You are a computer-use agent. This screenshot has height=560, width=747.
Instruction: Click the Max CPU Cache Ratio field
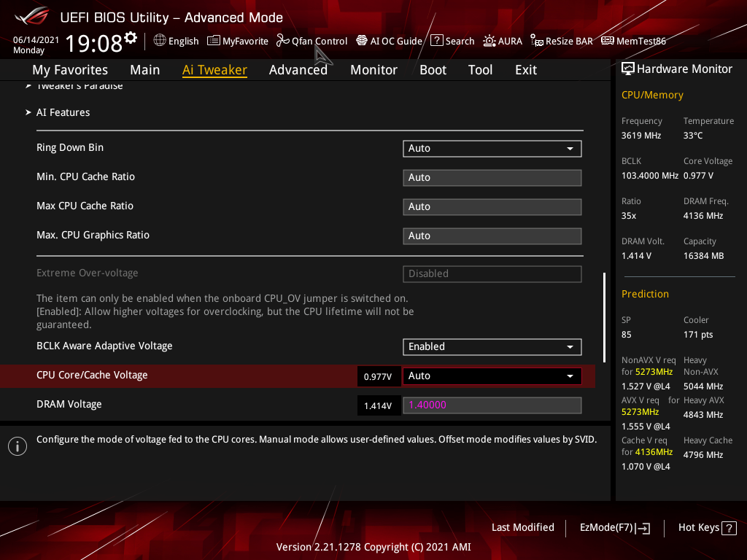coord(492,206)
